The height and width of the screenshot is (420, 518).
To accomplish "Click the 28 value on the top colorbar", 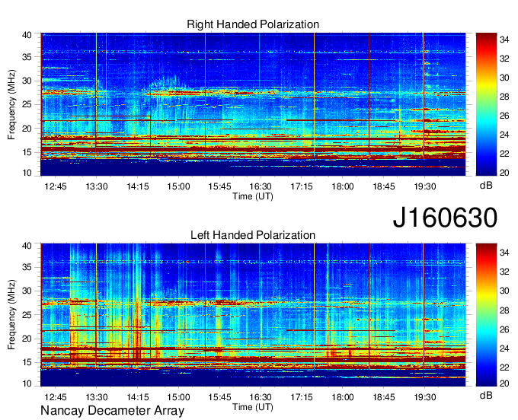I will (x=504, y=97).
